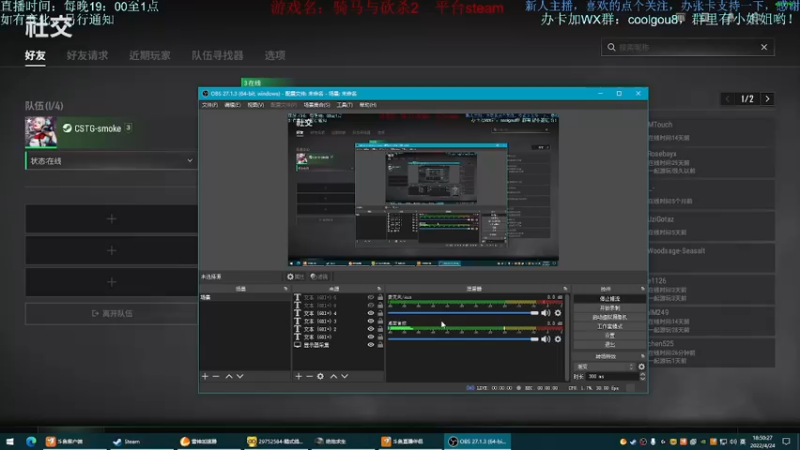Adjust 麦克风/Aux volume slider
Image resolution: width=800 pixels, height=450 pixels.
pyautogui.click(x=463, y=313)
